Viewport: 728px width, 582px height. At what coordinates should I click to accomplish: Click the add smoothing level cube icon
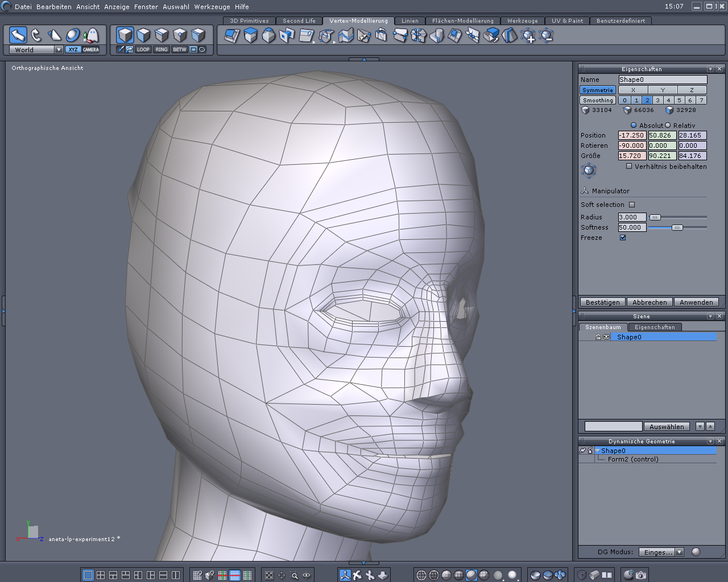[x=528, y=36]
